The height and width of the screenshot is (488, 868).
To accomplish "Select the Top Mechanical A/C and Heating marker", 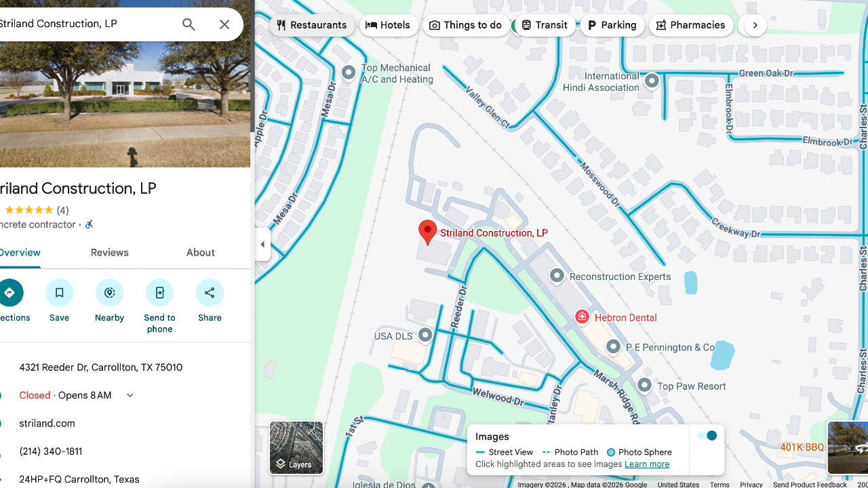I will click(349, 73).
